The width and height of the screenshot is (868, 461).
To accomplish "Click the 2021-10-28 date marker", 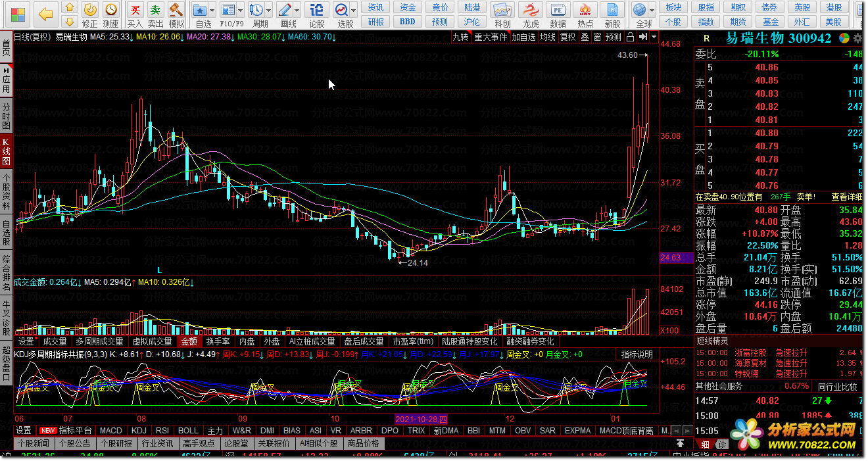I will click(421, 419).
